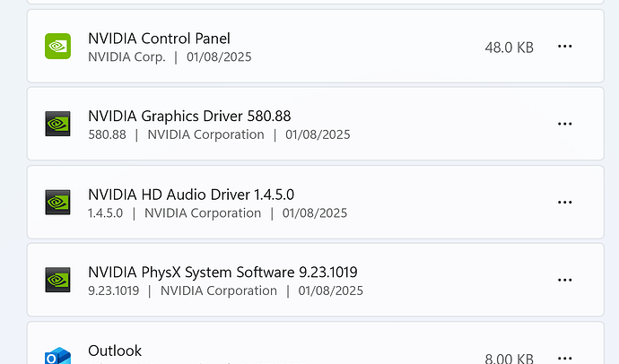This screenshot has height=364, width=619.
Task: Click the 48.0 KB size value
Action: (509, 48)
